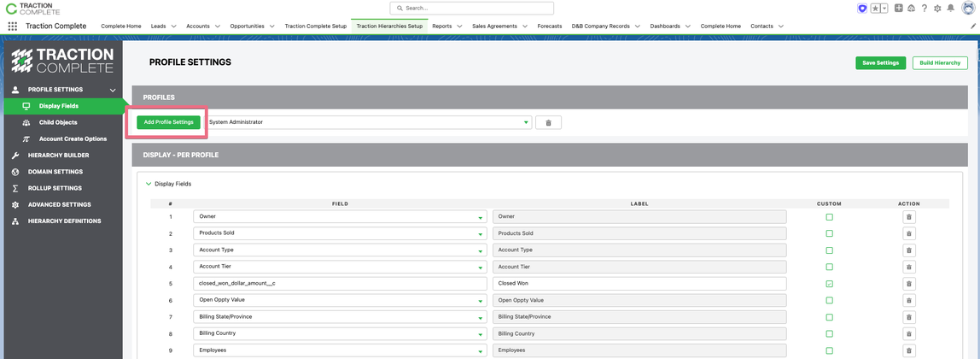Screen dimensions: 980x359
Task: Delete the Open Oppty Value field row
Action: [x=909, y=300]
